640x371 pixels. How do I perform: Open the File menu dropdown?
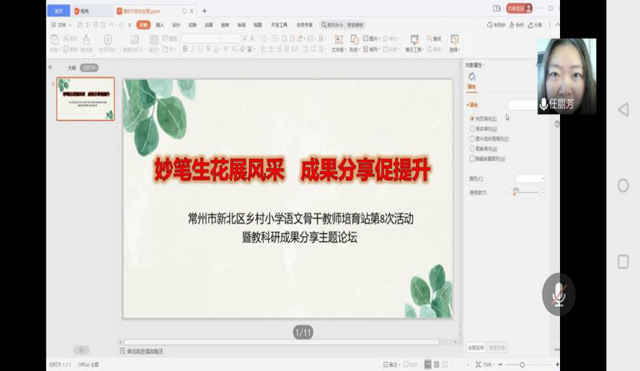pyautogui.click(x=61, y=25)
